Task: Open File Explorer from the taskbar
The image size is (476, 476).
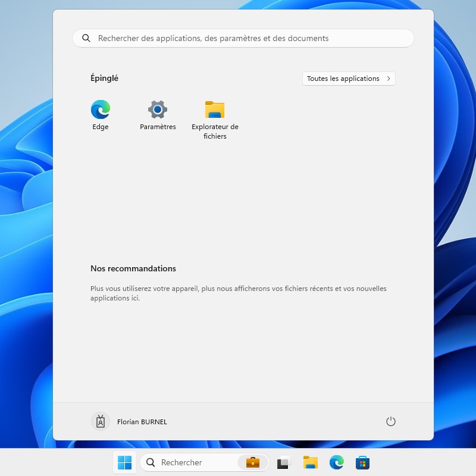Action: click(310, 462)
